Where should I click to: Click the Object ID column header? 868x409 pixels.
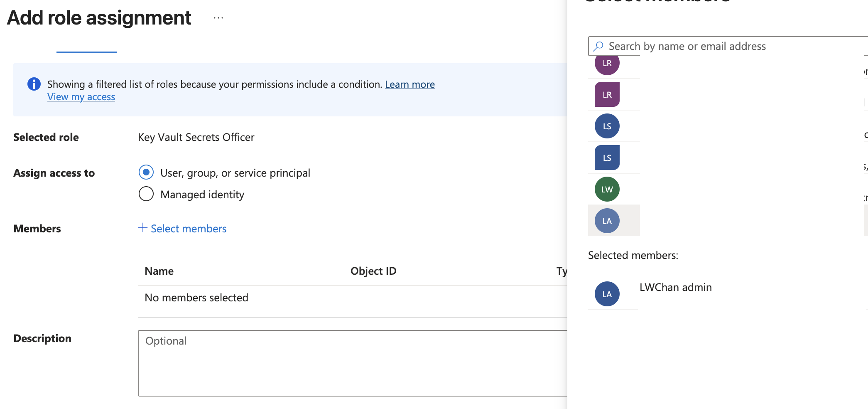coord(373,271)
